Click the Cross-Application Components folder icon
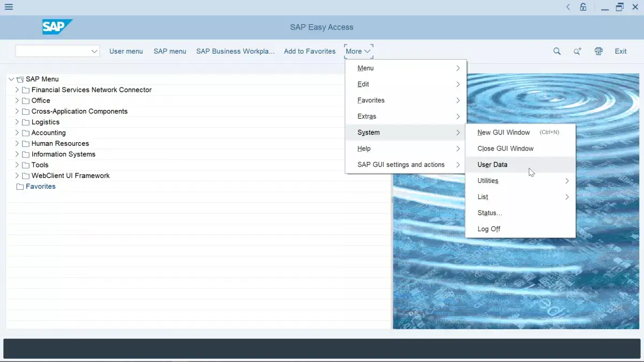644x362 pixels. tap(26, 112)
